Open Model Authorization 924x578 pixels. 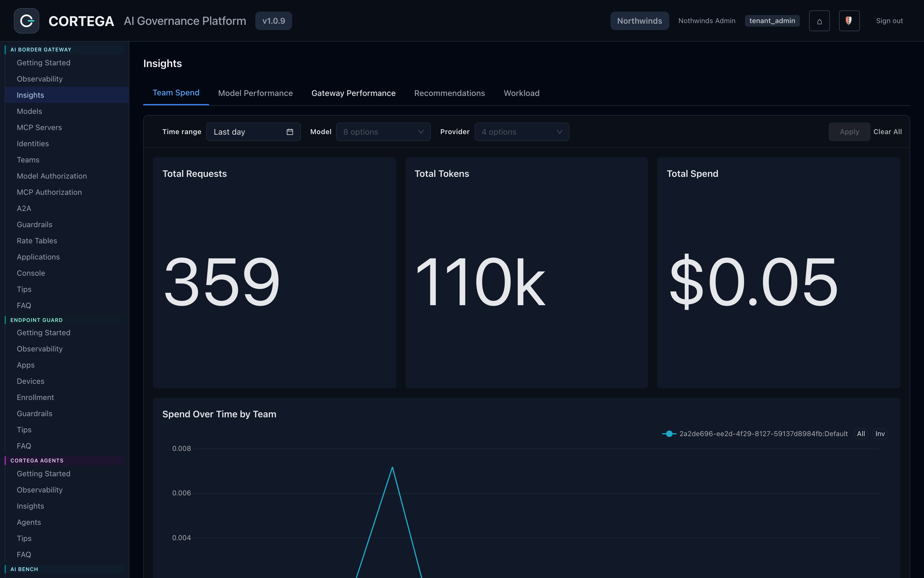(67, 176)
